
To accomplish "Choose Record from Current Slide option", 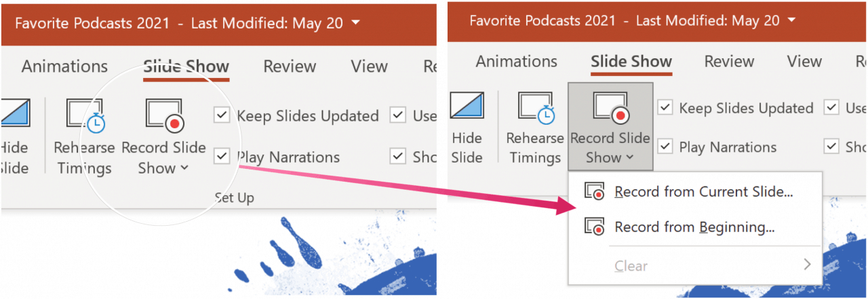I will click(703, 192).
